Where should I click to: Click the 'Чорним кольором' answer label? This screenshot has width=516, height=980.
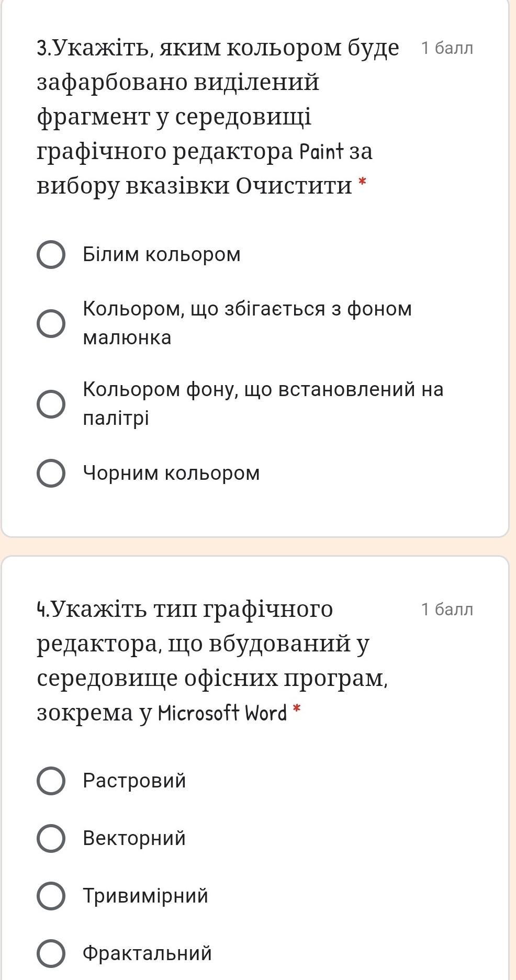pyautogui.click(x=171, y=474)
